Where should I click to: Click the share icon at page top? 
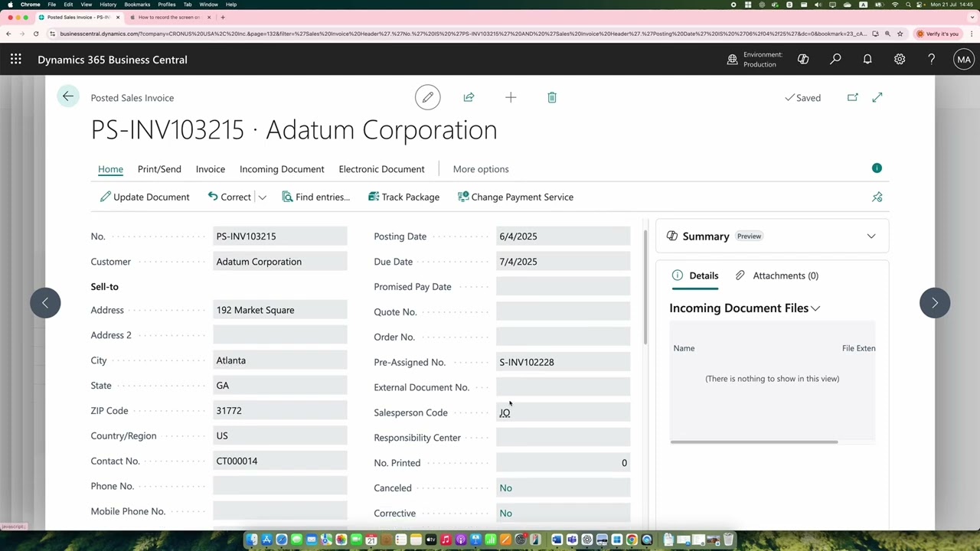pos(469,97)
